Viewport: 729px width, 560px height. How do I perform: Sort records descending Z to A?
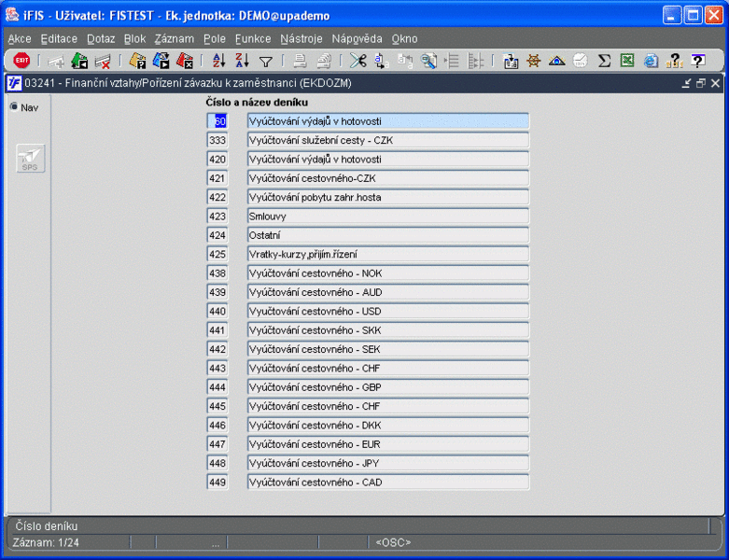[243, 61]
